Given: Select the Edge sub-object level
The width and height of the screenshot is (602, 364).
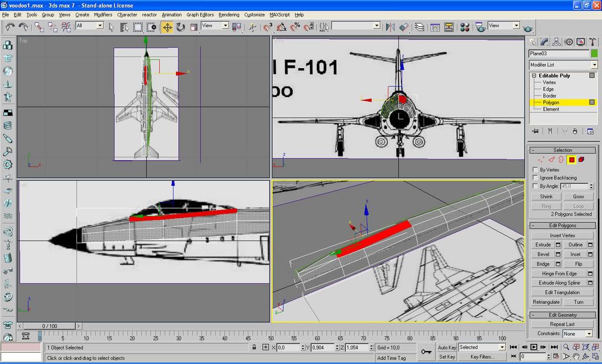Looking at the screenshot, I should click(x=549, y=89).
